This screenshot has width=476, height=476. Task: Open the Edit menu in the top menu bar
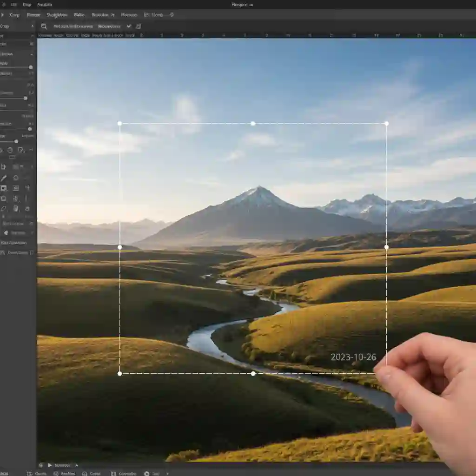(x=14, y=4)
